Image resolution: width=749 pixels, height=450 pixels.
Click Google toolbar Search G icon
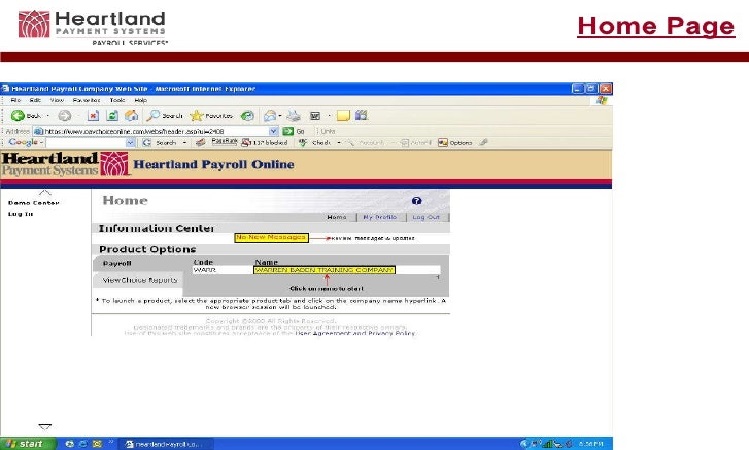147,142
